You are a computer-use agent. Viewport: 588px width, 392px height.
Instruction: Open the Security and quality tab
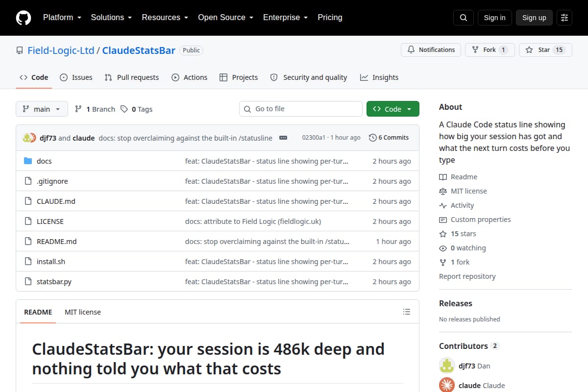[309, 77]
